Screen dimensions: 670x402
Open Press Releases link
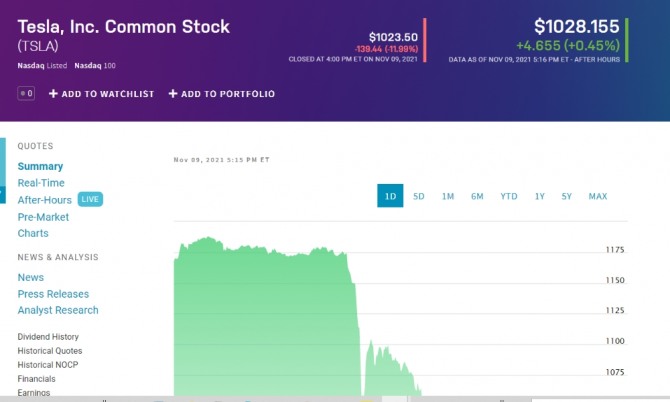click(53, 294)
